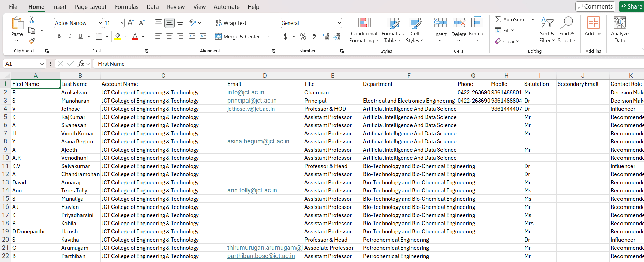The image size is (644, 262).
Task: Decrease font size with the smaller A icon
Action: [x=142, y=23]
